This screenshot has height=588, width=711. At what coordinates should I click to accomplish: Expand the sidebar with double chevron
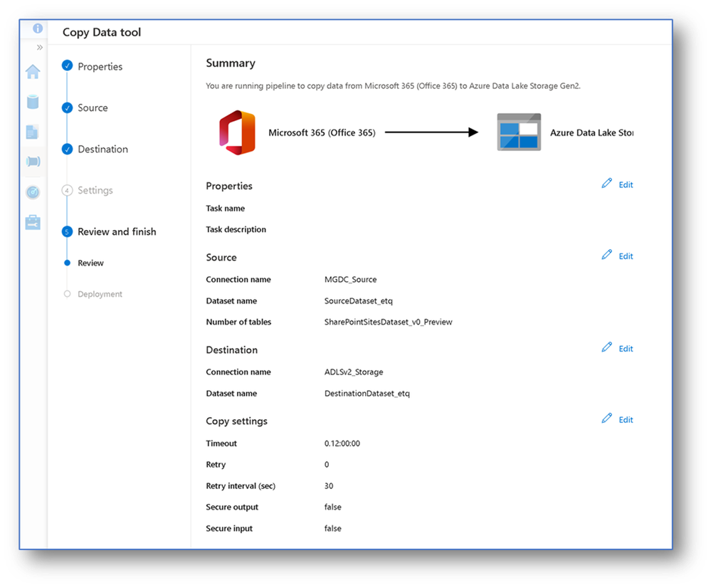[x=40, y=47]
